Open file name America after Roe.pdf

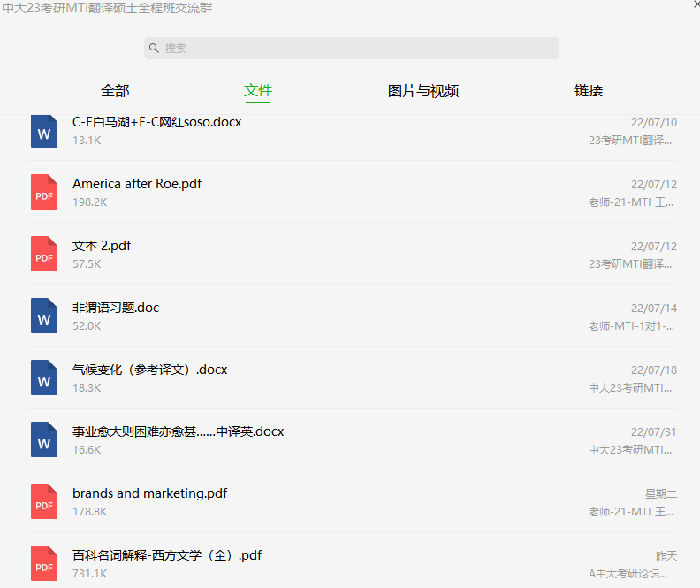[x=137, y=184]
